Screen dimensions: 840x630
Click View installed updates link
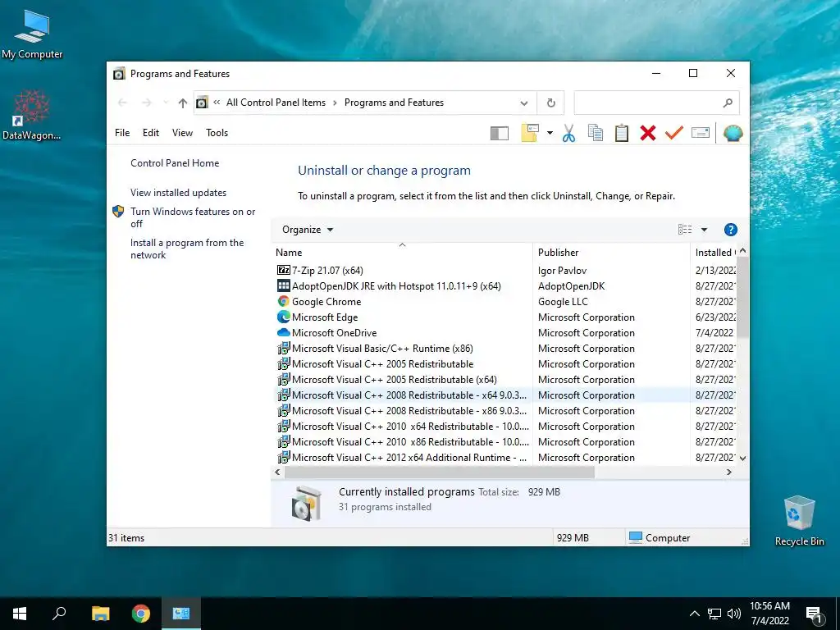[178, 193]
